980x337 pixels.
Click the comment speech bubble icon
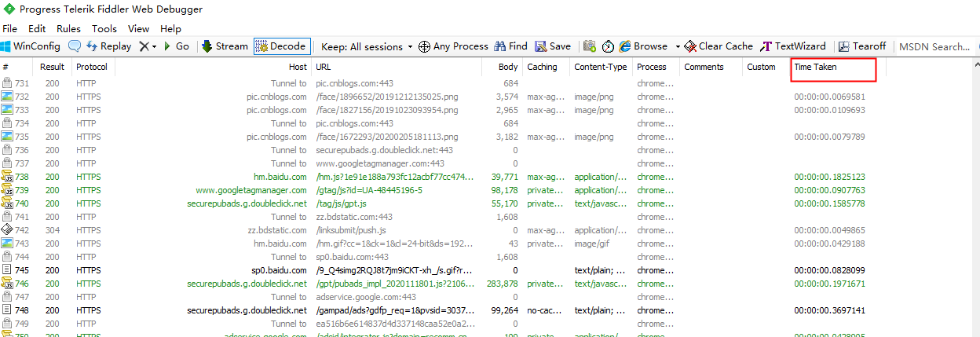click(75, 46)
